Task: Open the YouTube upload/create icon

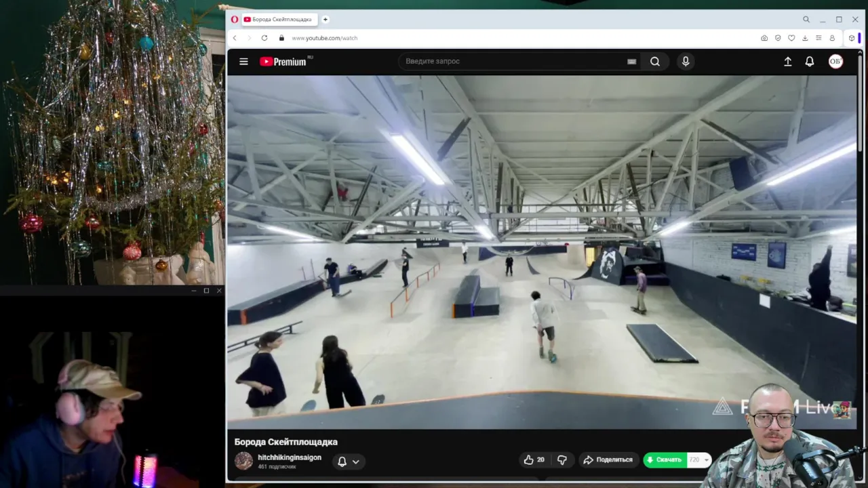Action: [x=787, y=62]
